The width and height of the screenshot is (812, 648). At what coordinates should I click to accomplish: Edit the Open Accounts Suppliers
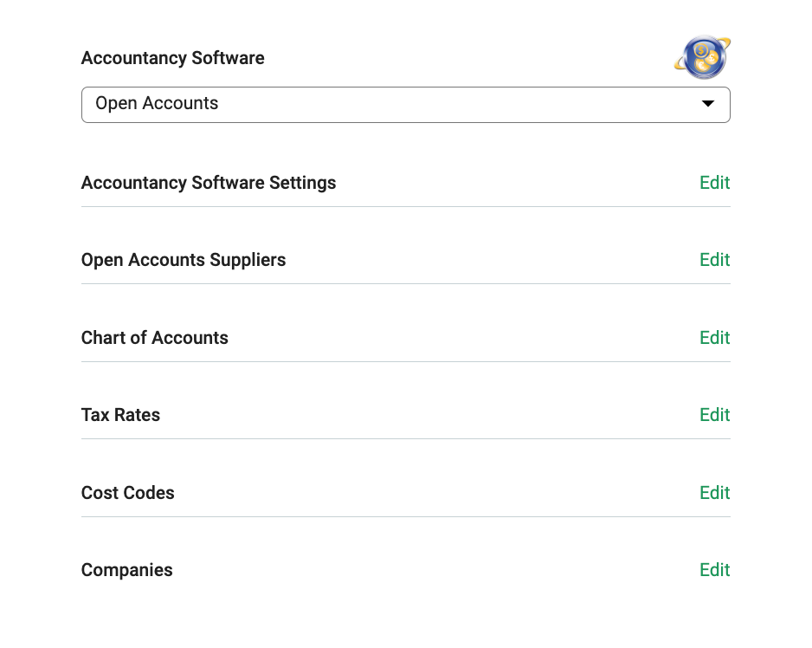(715, 260)
